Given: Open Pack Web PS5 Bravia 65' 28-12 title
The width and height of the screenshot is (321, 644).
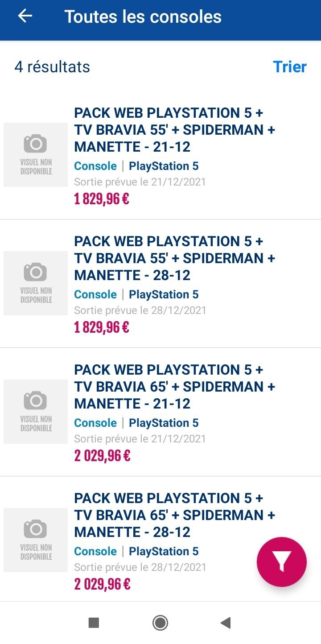Looking at the screenshot, I should pyautogui.click(x=175, y=515).
